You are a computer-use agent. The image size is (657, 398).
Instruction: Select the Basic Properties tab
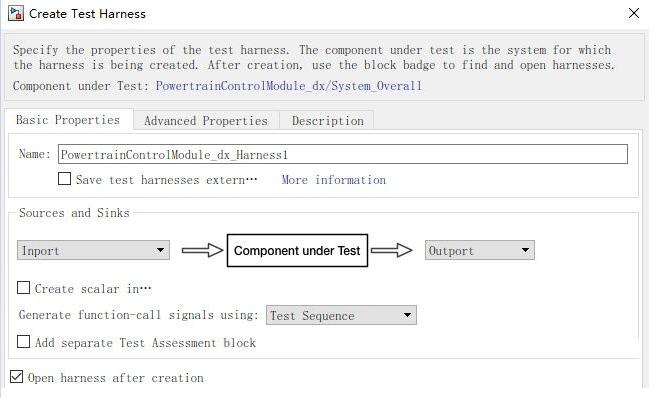tap(68, 120)
